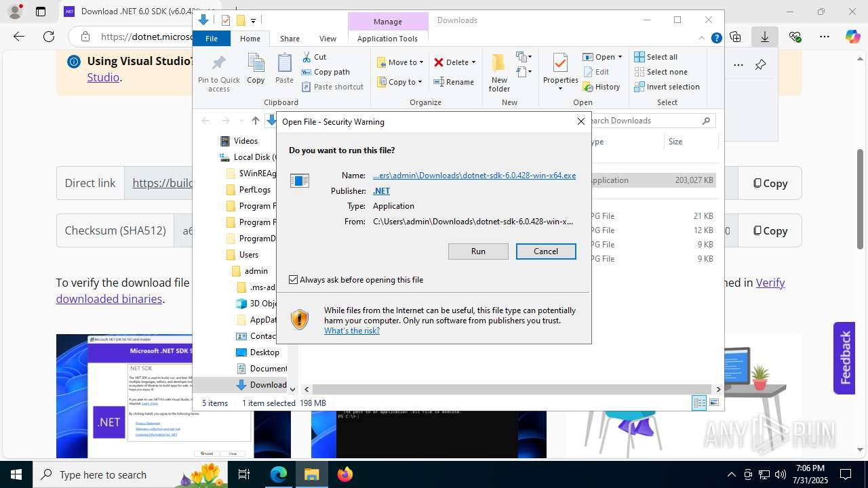This screenshot has width=868, height=488.
Task: Switch to the View ribbon tab
Action: pyautogui.click(x=328, y=39)
